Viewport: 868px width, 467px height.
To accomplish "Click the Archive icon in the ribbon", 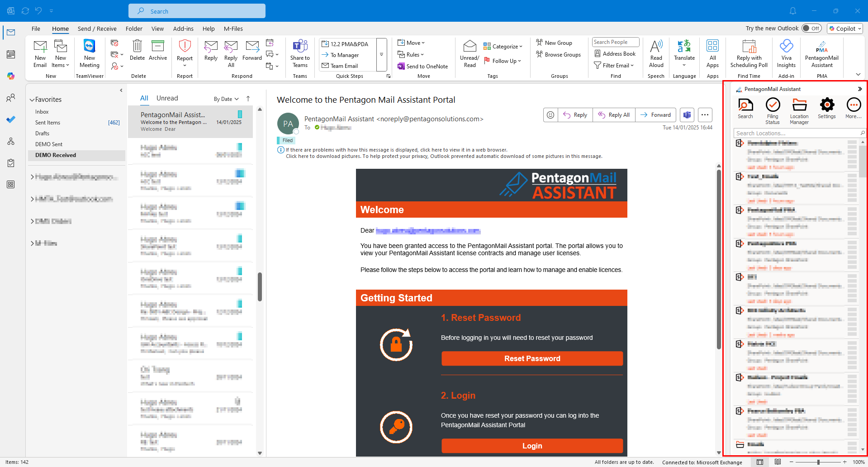I will [158, 50].
